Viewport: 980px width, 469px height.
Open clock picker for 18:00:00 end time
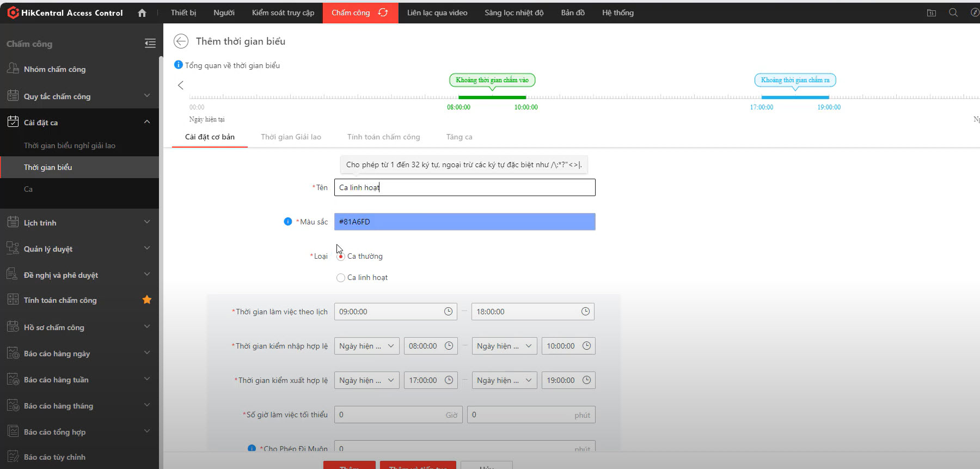pos(585,312)
